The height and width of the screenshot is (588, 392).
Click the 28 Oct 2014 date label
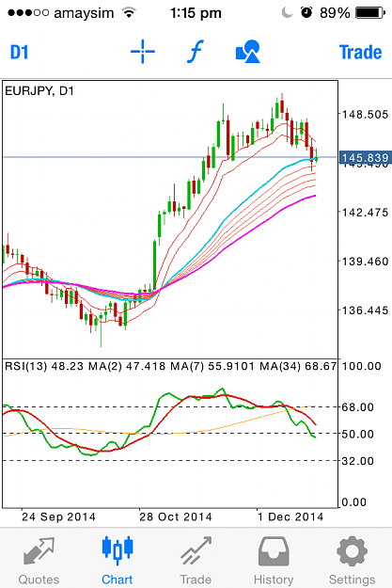[176, 517]
